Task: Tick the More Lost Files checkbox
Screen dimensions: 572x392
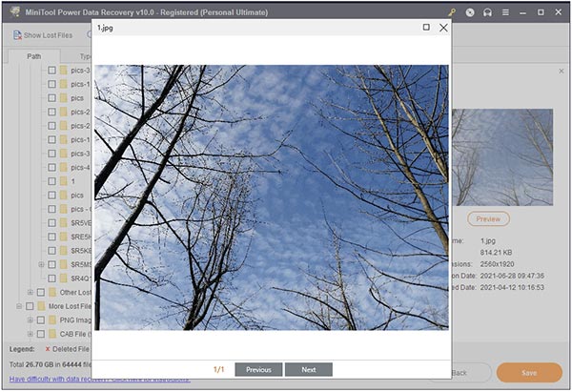Action: [30, 306]
